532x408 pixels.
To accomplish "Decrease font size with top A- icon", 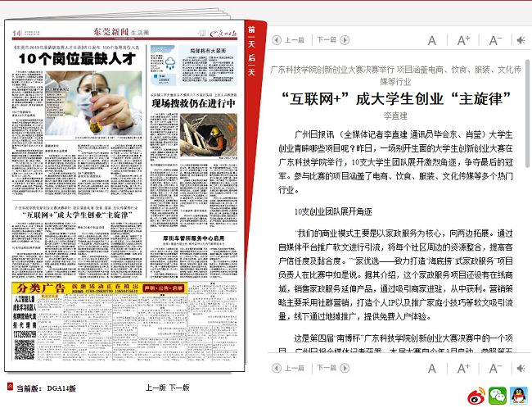I will (495, 40).
